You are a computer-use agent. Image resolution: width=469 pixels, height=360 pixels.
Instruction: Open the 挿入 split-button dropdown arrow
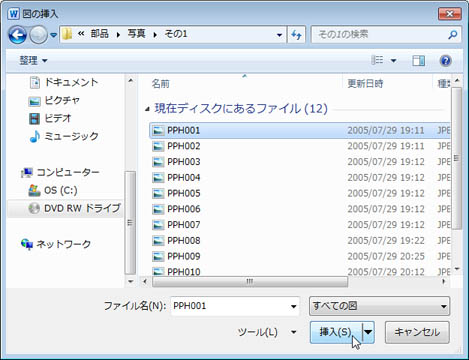(368, 332)
